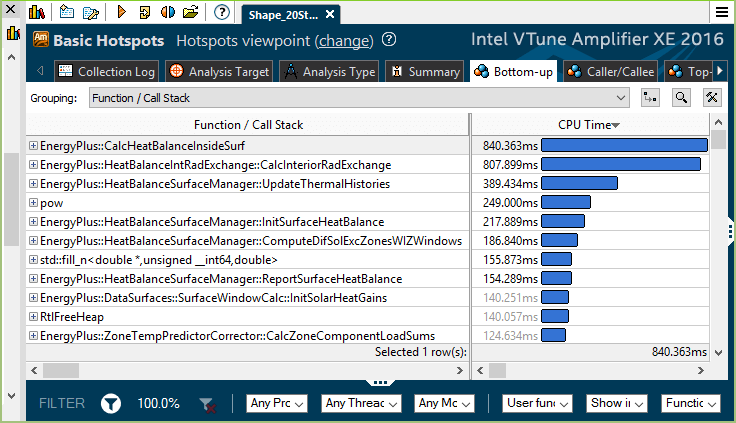Select the 249.000ms CPU time cell
This screenshot has width=736, height=423.
click(590, 202)
